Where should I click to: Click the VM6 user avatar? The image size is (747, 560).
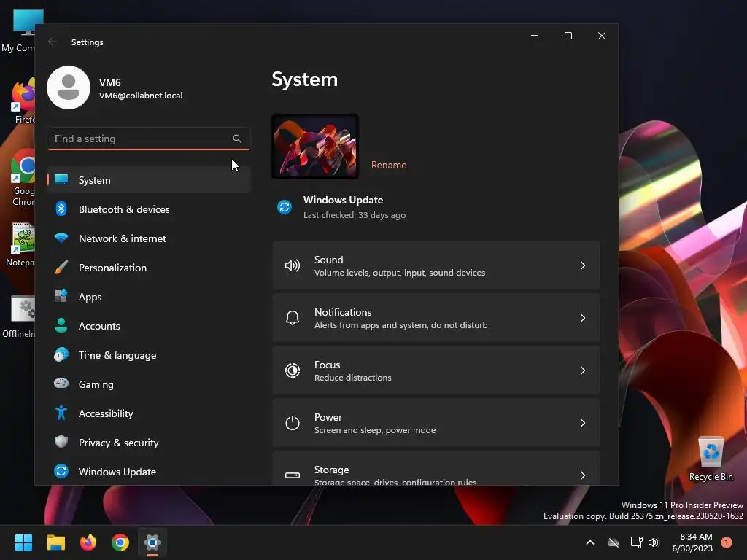click(x=69, y=87)
